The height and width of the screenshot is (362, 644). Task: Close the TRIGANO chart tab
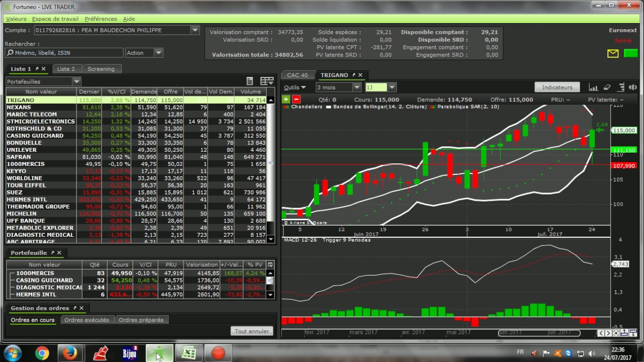pos(360,75)
